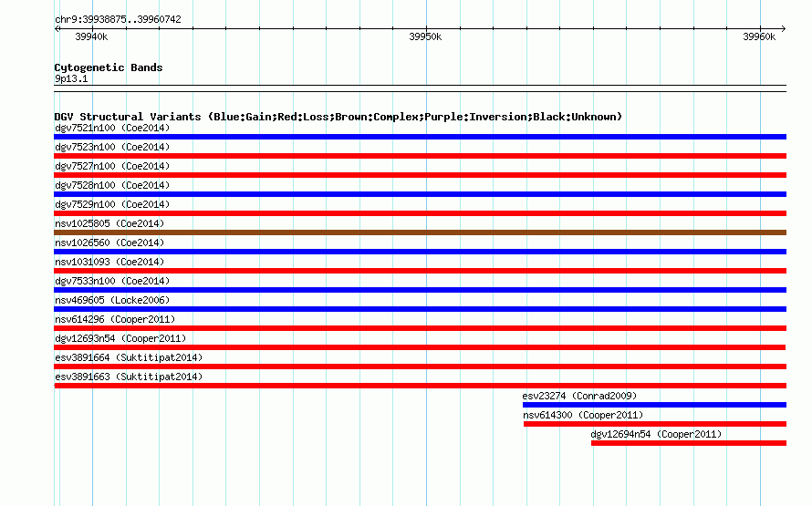
Task: Open the nsv1031093 (Coe2014) label
Action: click(x=109, y=262)
